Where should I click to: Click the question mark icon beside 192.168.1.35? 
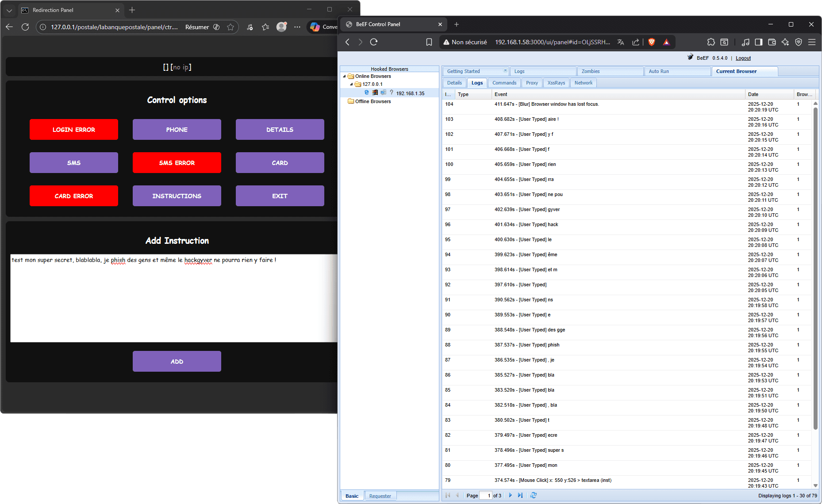tap(392, 93)
